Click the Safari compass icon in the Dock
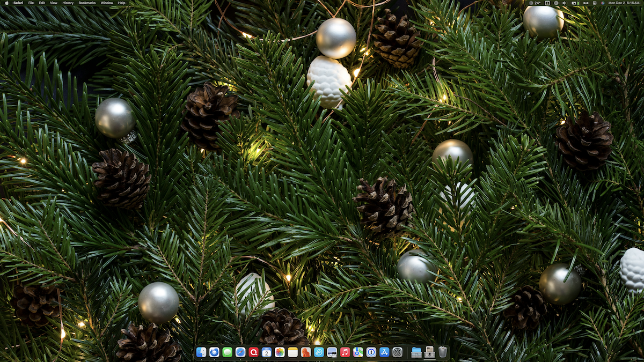The height and width of the screenshot is (362, 644). [x=240, y=352]
